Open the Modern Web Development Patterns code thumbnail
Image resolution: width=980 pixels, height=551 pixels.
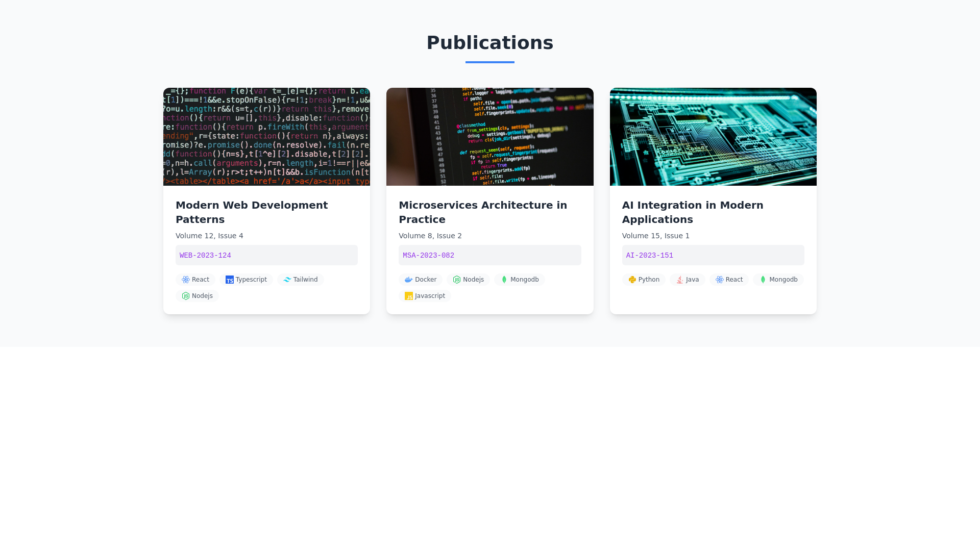(x=266, y=137)
